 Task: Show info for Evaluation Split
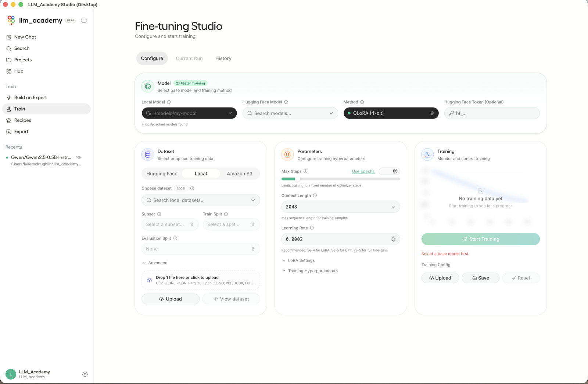pyautogui.click(x=175, y=238)
